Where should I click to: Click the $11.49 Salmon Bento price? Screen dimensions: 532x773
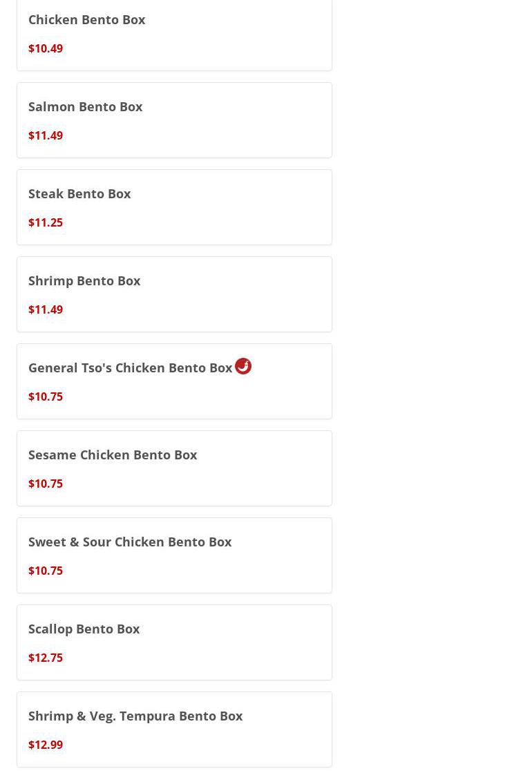46,135
